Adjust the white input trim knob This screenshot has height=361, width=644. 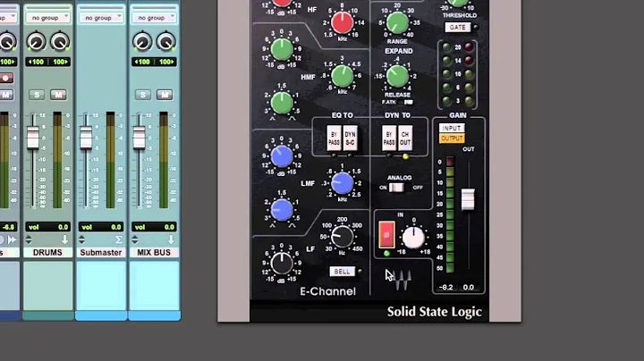413,238
